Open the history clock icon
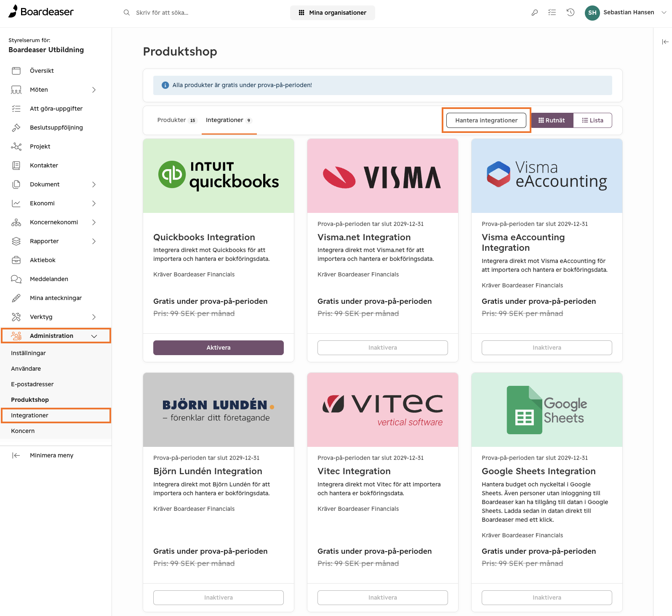Screen dimensions: 672x616 click(571, 13)
